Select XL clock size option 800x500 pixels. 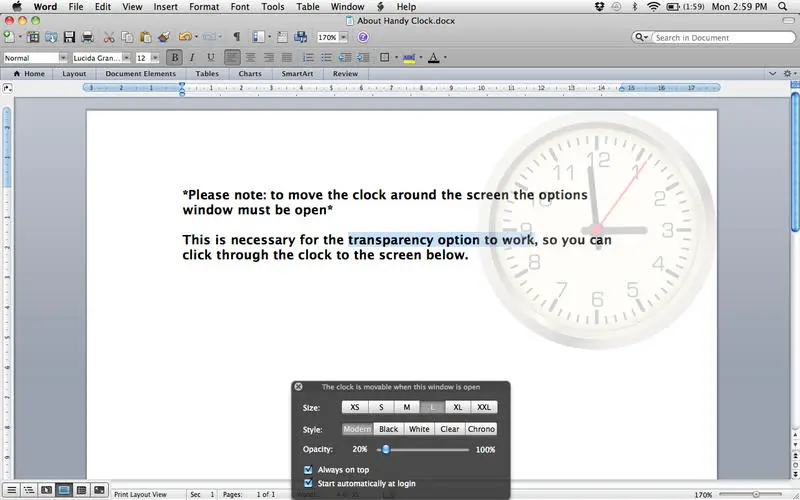(458, 407)
